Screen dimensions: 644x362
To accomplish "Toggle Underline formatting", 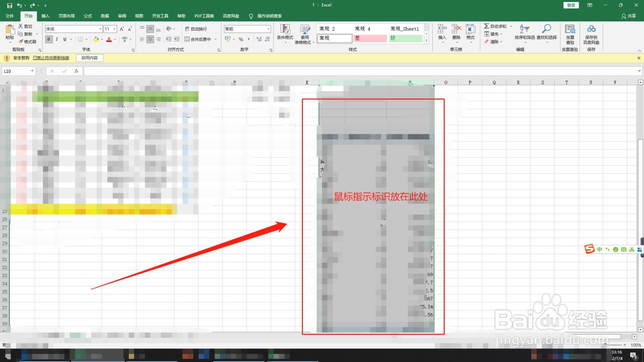I will 65,39.
